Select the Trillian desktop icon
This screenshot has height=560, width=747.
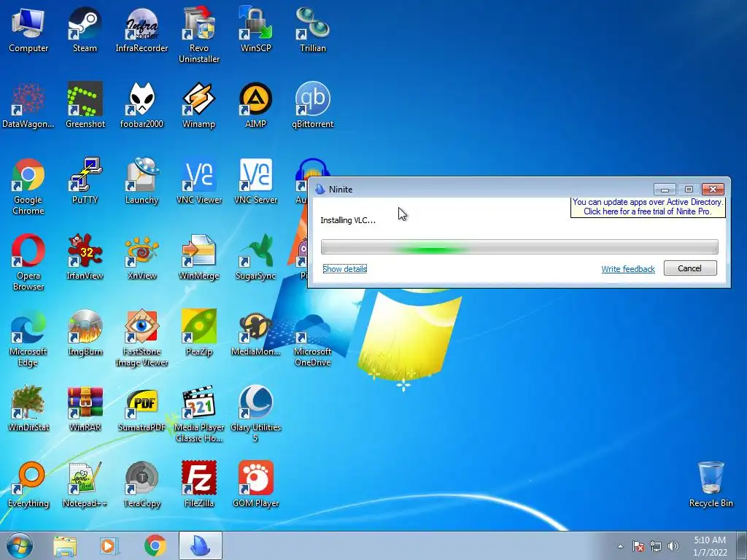click(312, 30)
